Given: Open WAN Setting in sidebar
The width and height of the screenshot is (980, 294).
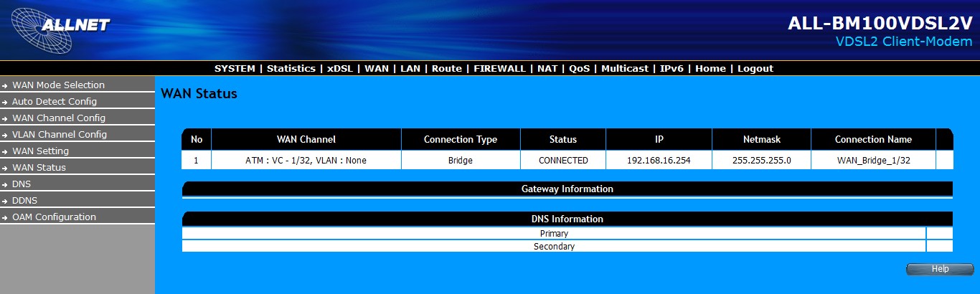Looking at the screenshot, I should click(x=41, y=151).
